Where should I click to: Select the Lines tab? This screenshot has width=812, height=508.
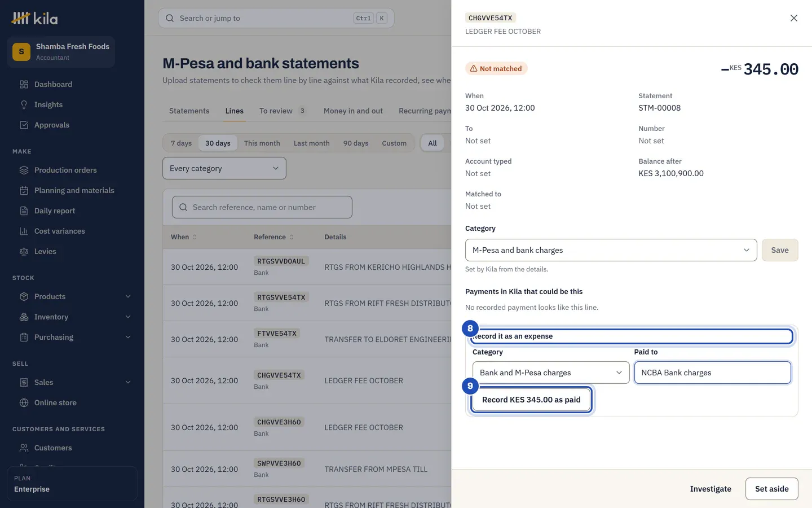235,111
